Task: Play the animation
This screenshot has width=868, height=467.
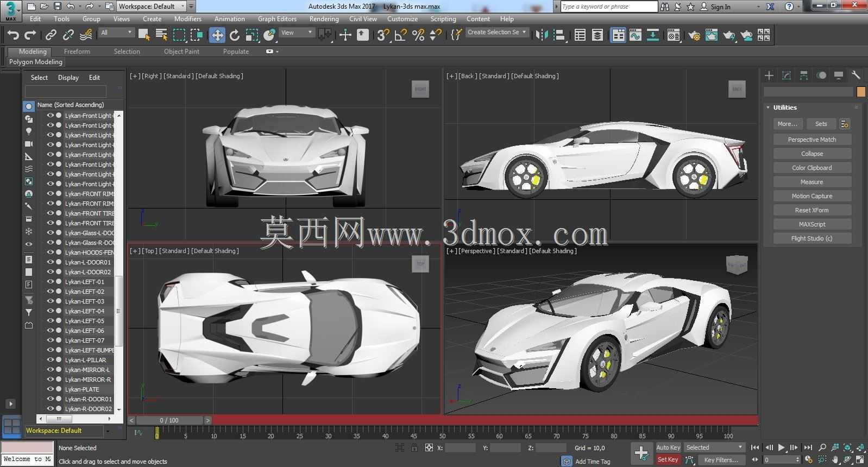Action: click(x=782, y=448)
